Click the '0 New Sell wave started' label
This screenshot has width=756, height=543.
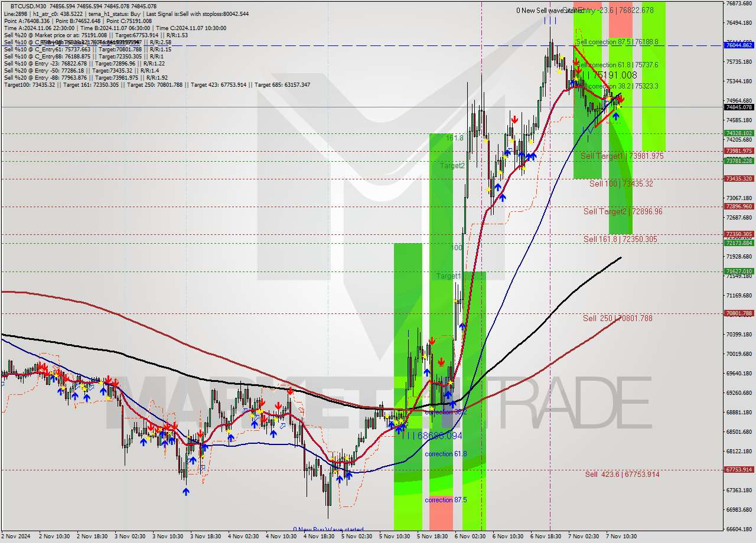tap(550, 11)
